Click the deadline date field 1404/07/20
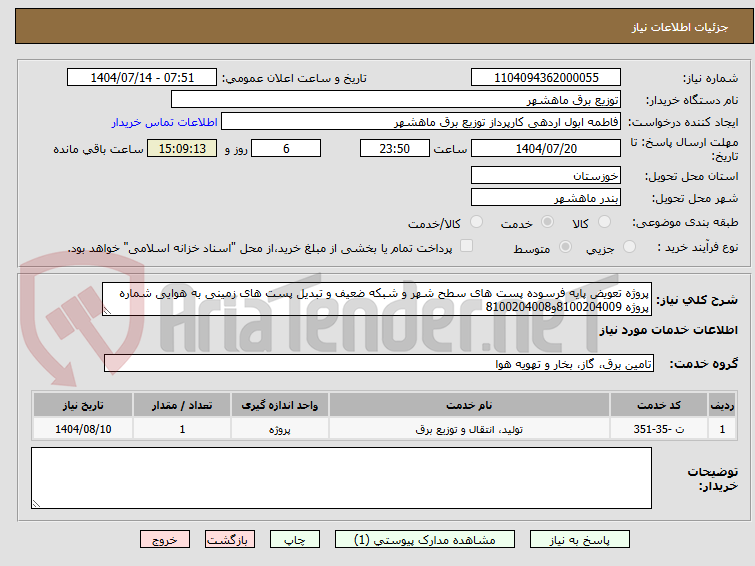755x566 pixels. 546,148
